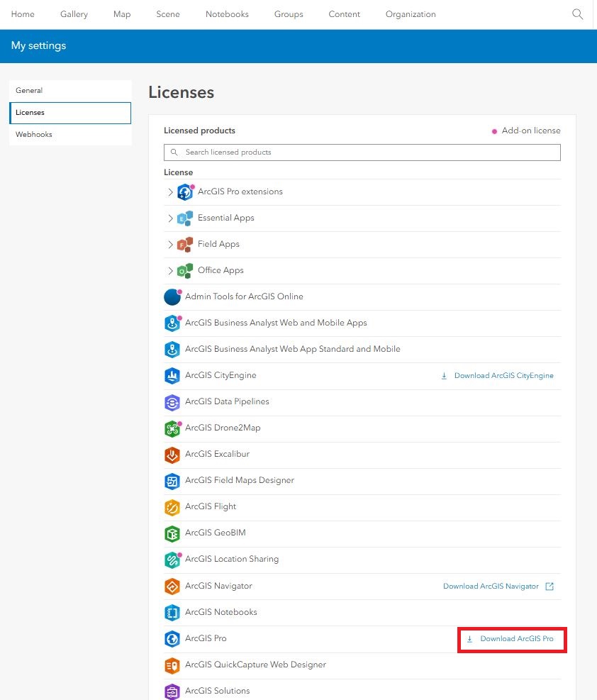Image resolution: width=597 pixels, height=700 pixels.
Task: Open Content from the top navigation
Action: pyautogui.click(x=344, y=14)
